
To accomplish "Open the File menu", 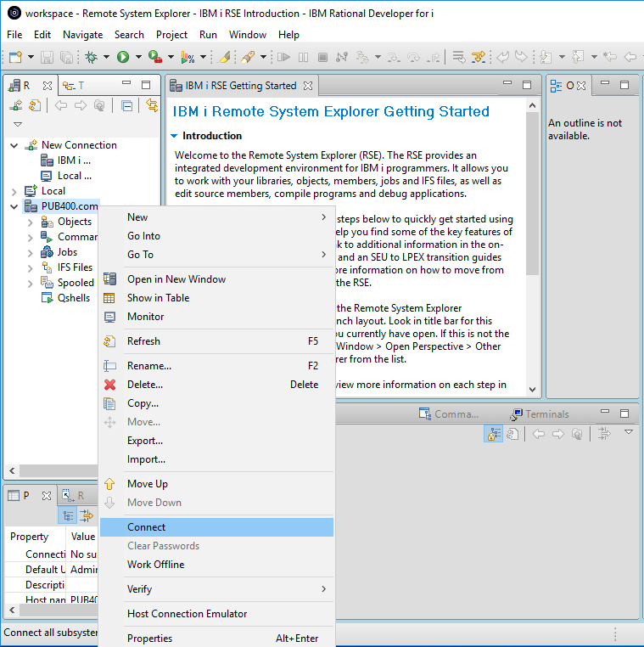I will click(x=14, y=35).
